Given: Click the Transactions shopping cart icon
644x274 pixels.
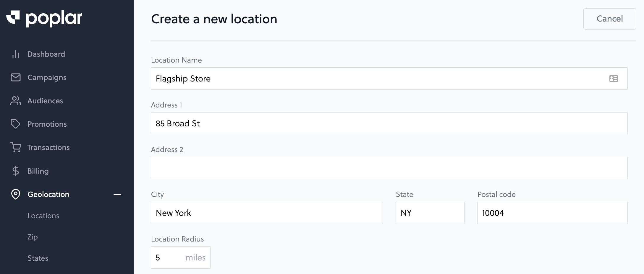Looking at the screenshot, I should coord(16,147).
